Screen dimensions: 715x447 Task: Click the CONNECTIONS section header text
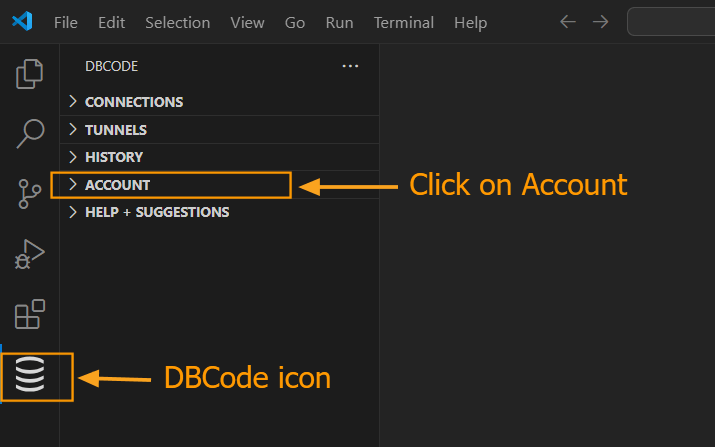[x=134, y=102]
